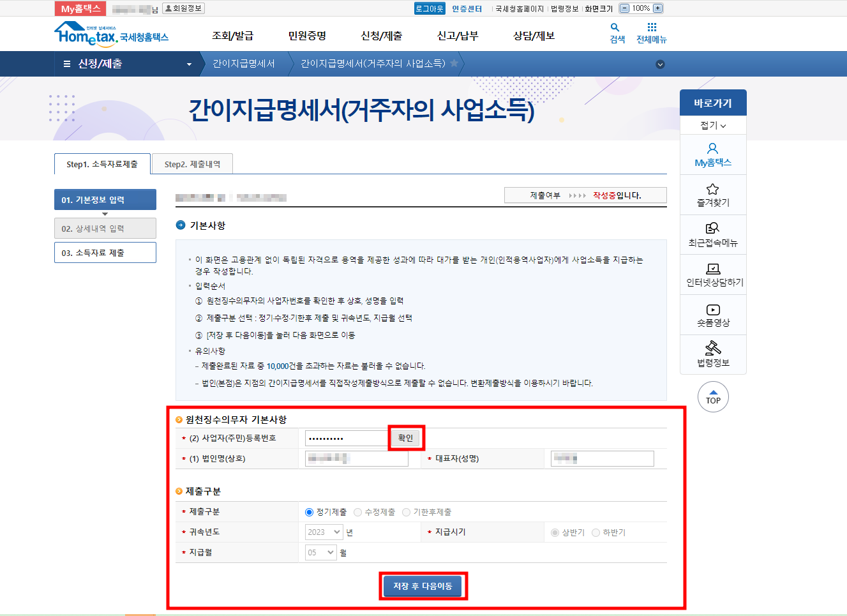Click the 로그아웃 button

point(430,8)
